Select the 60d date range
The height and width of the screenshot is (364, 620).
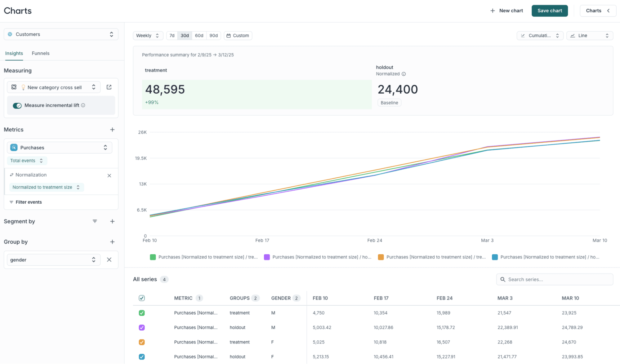tap(199, 36)
